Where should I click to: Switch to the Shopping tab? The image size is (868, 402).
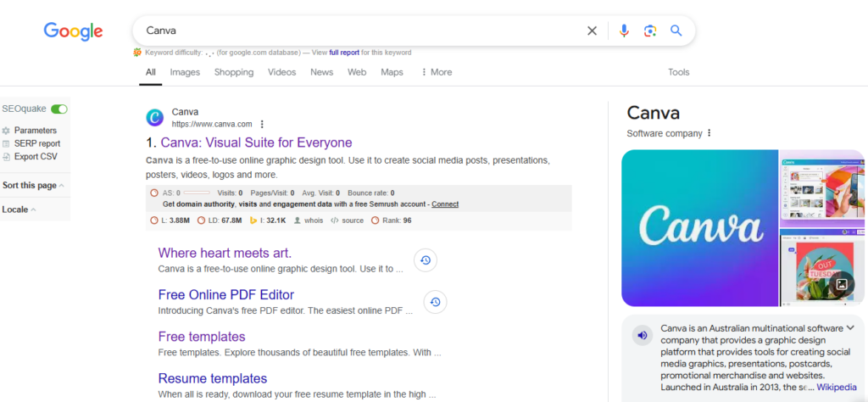click(x=234, y=72)
